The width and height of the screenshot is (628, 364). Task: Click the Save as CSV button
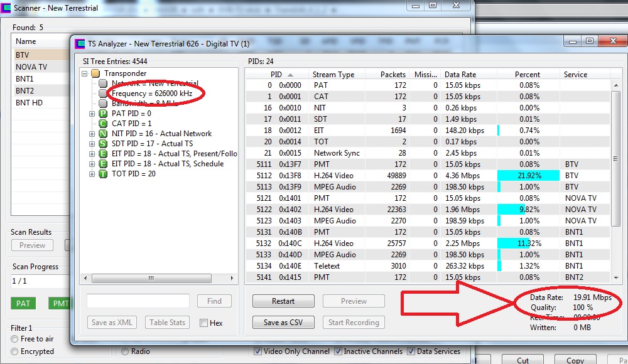tap(283, 323)
